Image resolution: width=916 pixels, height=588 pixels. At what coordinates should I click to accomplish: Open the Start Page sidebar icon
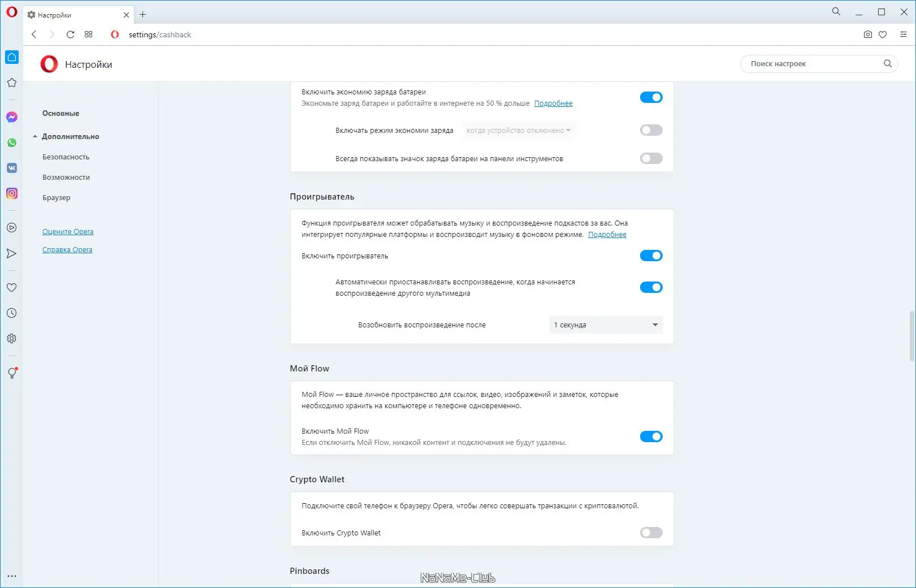(12, 57)
